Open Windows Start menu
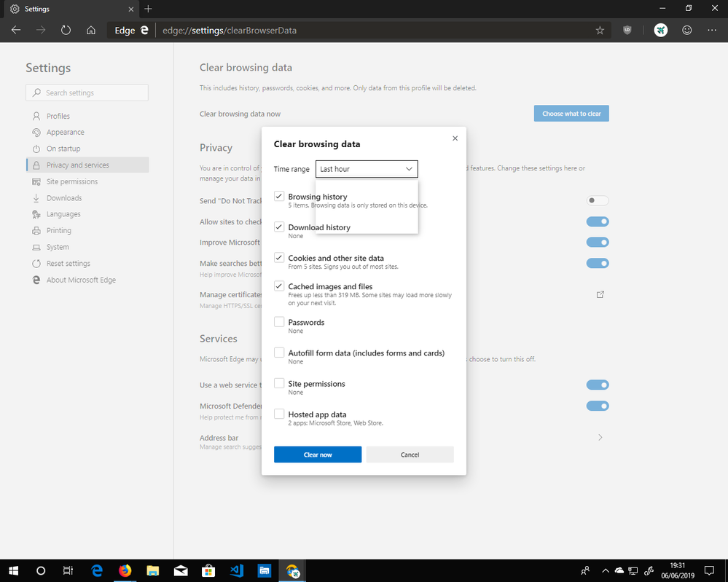The height and width of the screenshot is (582, 728). pos(13,570)
